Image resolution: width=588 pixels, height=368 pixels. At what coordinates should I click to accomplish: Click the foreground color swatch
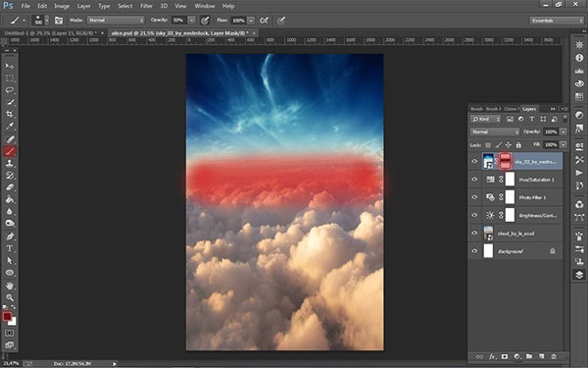pos(7,317)
